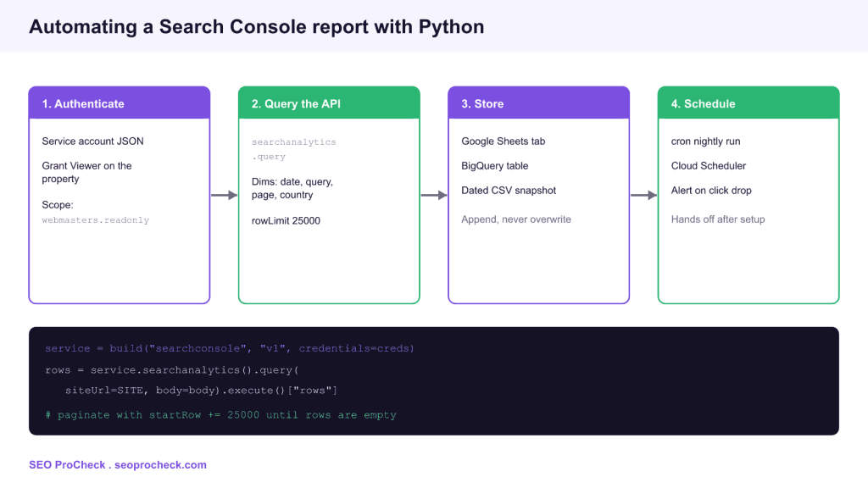Click 'Service account JSON' text
The width and height of the screenshot is (868, 488).
tap(92, 141)
